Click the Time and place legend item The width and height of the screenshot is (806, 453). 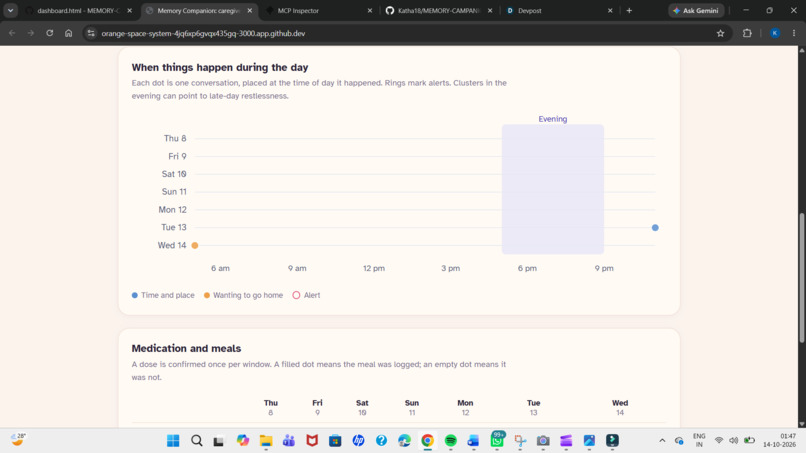(x=163, y=295)
